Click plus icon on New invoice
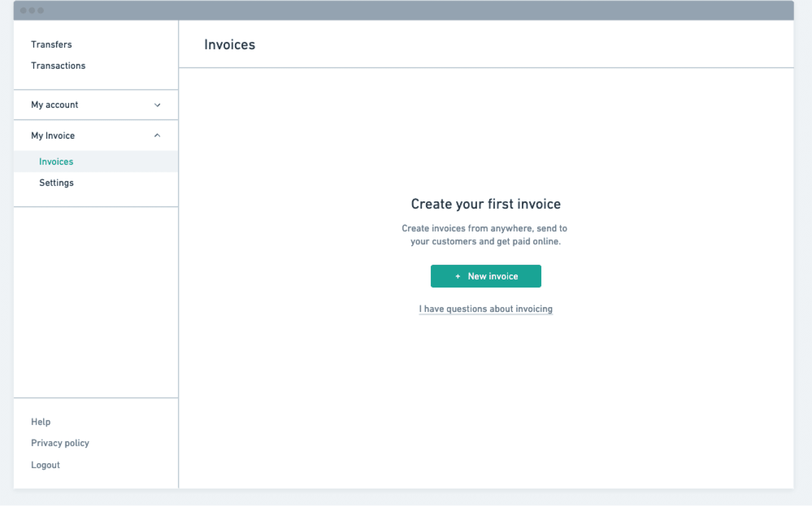The height and width of the screenshot is (506, 812). tap(458, 276)
